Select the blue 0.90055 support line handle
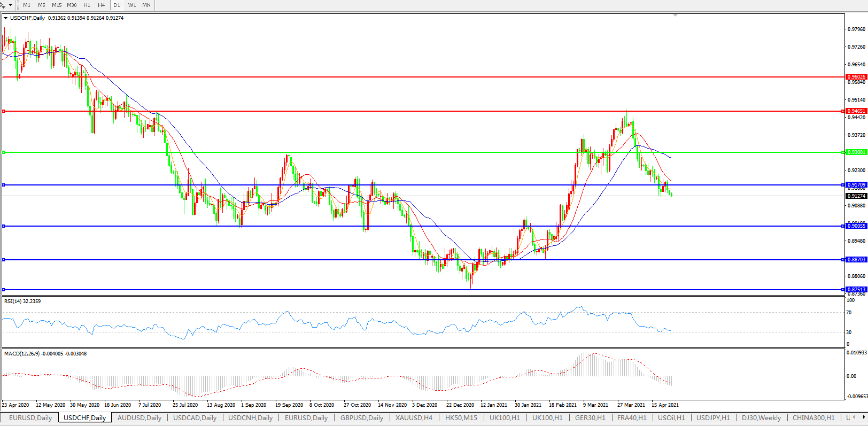 pyautogui.click(x=4, y=226)
